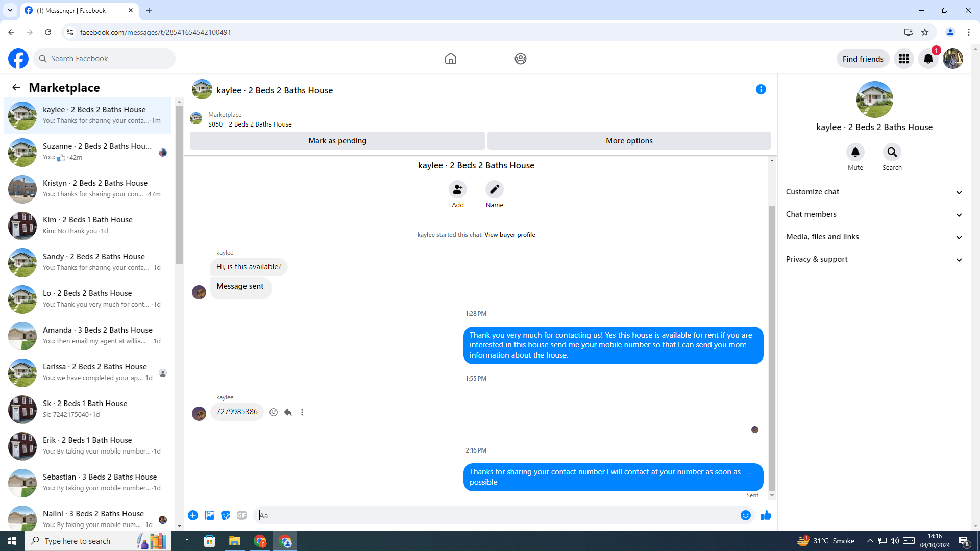Viewport: 980px width, 551px height.
Task: Open Lo's 2 Beds 2 Baths conversation
Action: coord(88,299)
